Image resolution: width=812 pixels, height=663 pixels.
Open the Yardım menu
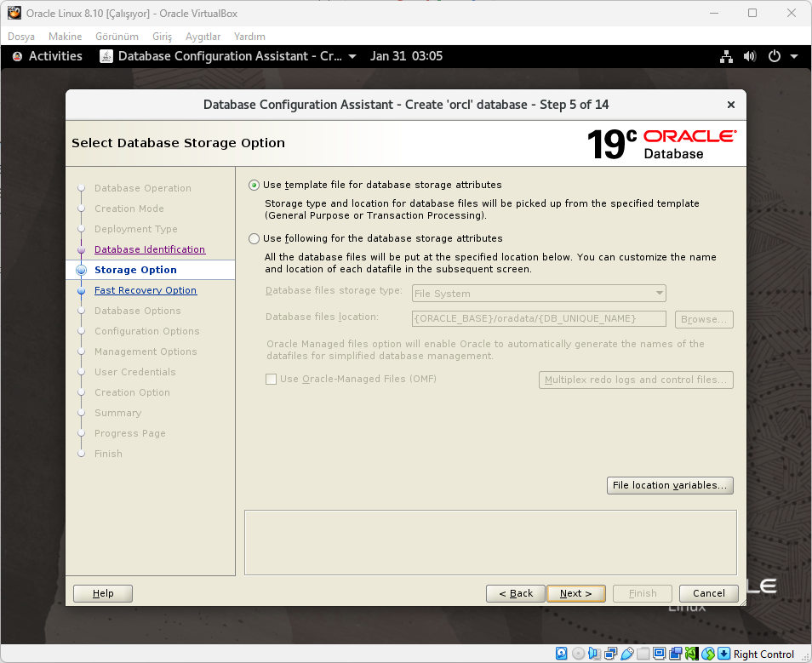pos(249,37)
